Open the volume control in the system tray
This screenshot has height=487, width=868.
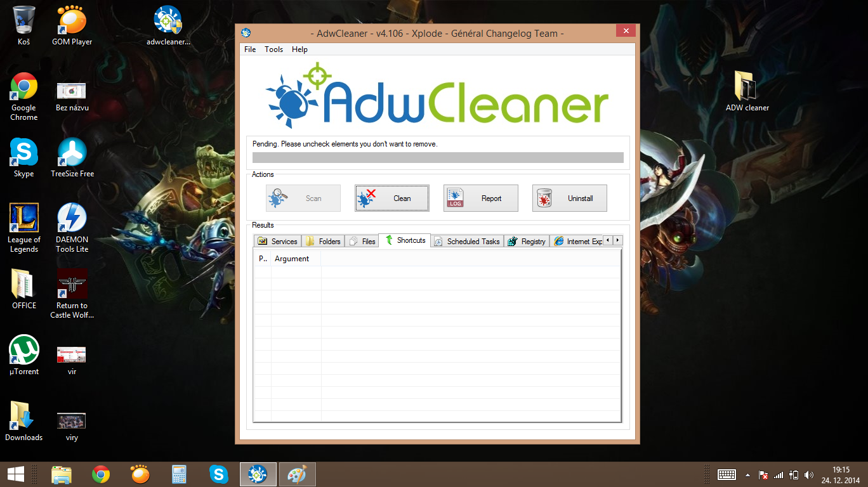808,475
